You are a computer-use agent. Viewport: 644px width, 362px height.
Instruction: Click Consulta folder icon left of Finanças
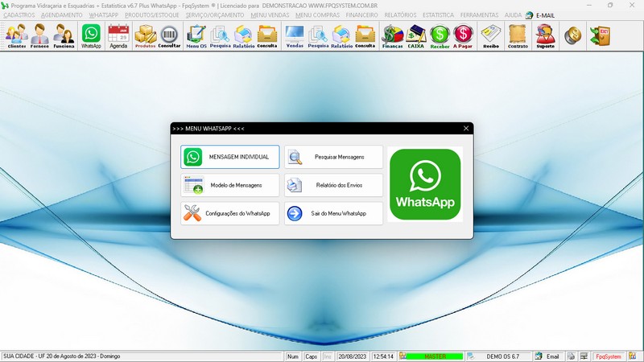pos(365,36)
